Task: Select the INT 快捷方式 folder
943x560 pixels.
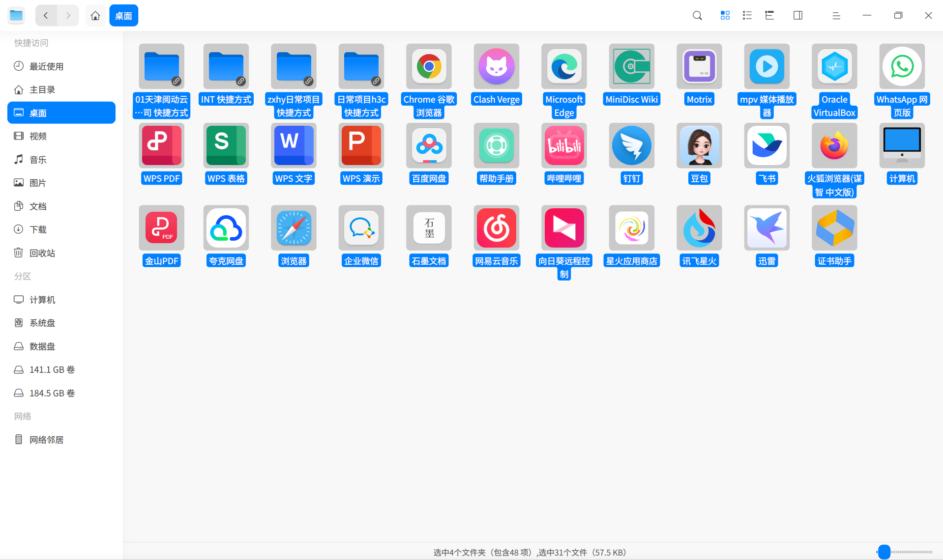Action: (226, 66)
